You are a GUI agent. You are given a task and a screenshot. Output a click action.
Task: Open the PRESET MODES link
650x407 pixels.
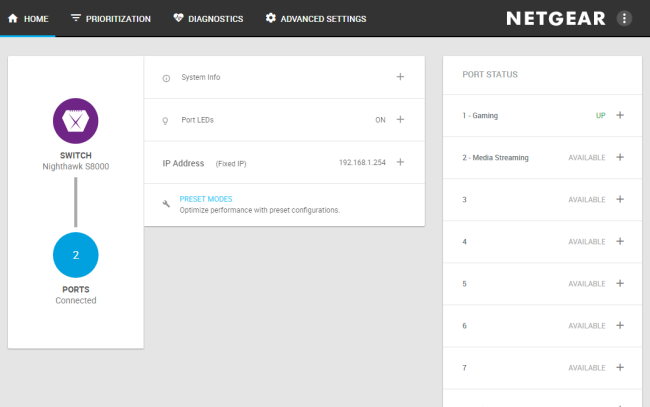click(206, 199)
